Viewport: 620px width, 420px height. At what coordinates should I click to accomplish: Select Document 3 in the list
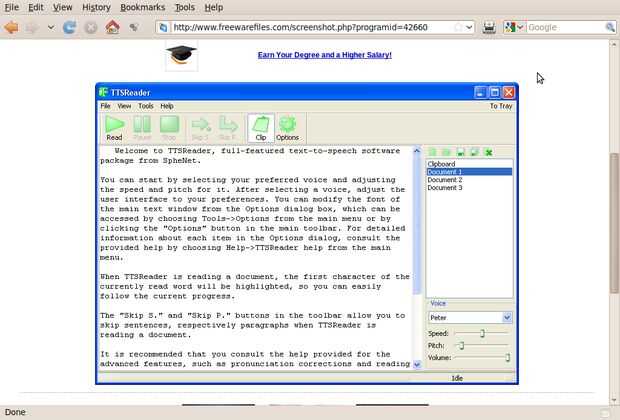469,187
